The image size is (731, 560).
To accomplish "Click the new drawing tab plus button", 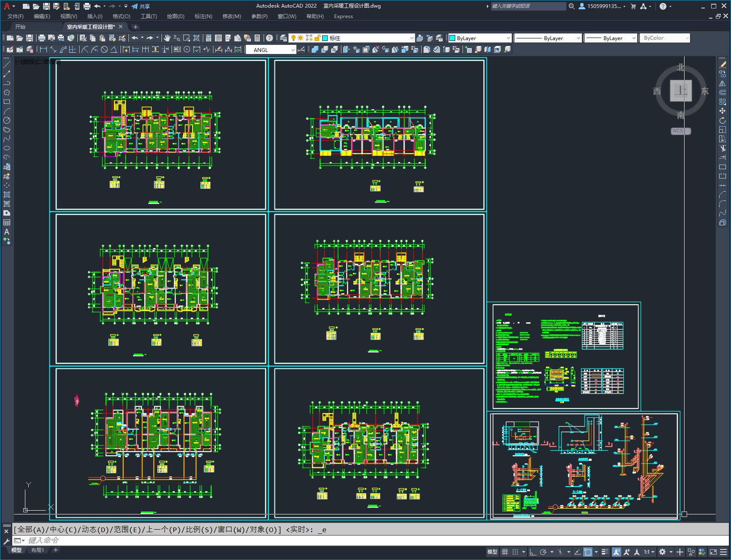I will click(x=136, y=27).
